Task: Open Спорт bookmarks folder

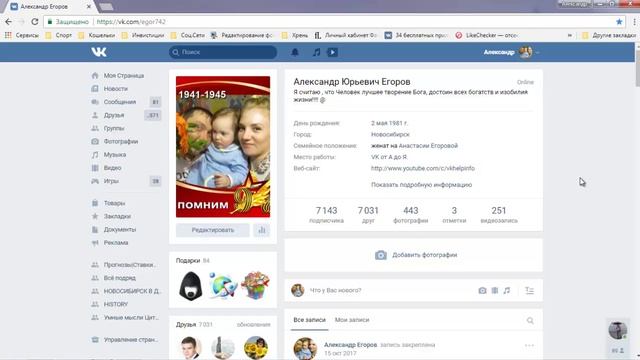Action: (x=59, y=36)
